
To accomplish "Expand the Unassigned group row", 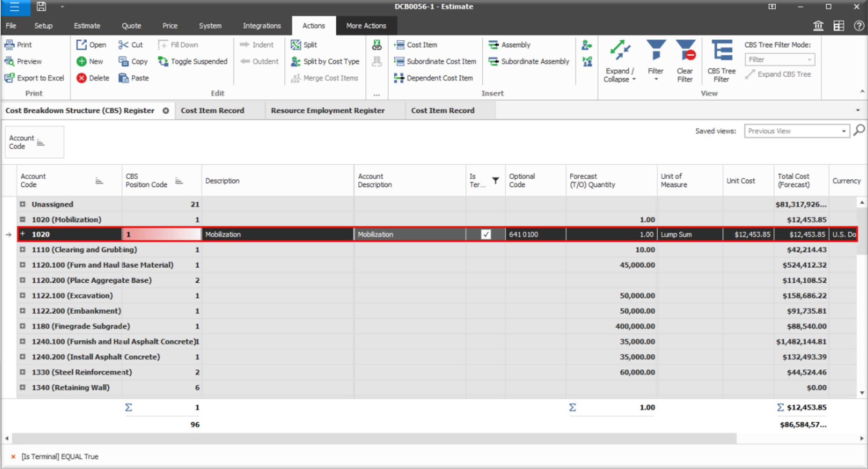I will (x=23, y=204).
